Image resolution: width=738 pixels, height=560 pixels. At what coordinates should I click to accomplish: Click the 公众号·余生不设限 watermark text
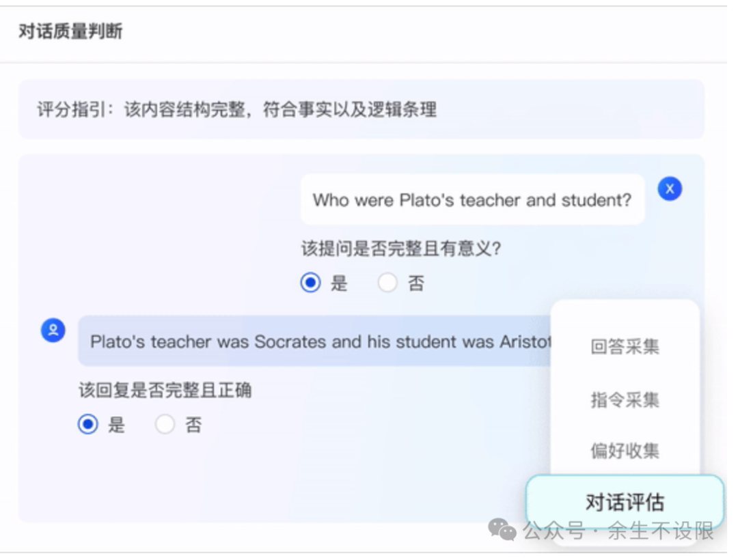(618, 531)
